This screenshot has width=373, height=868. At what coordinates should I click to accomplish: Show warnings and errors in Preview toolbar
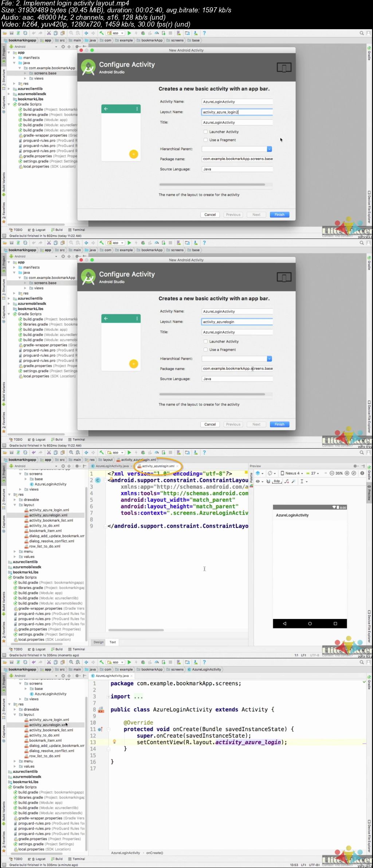(x=362, y=473)
